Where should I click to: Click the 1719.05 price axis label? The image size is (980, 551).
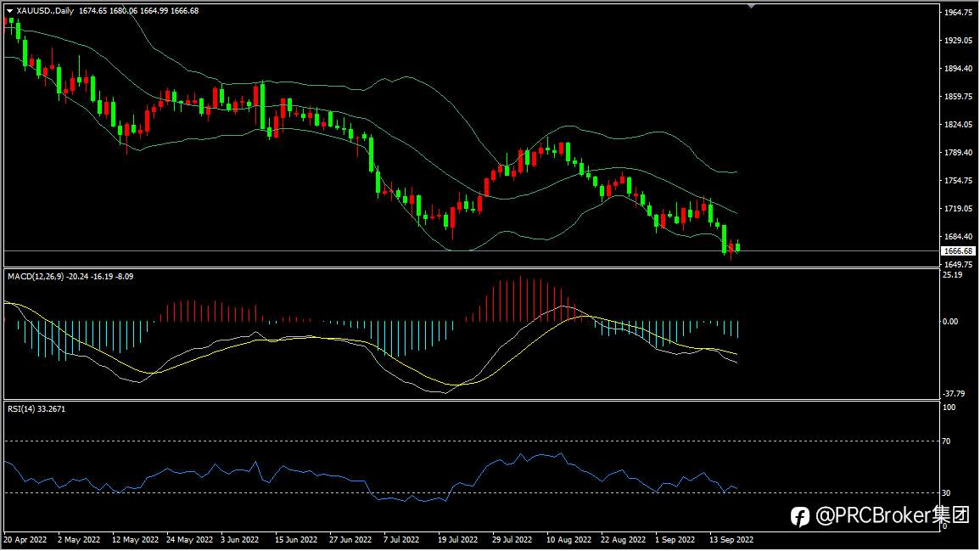[x=958, y=209]
